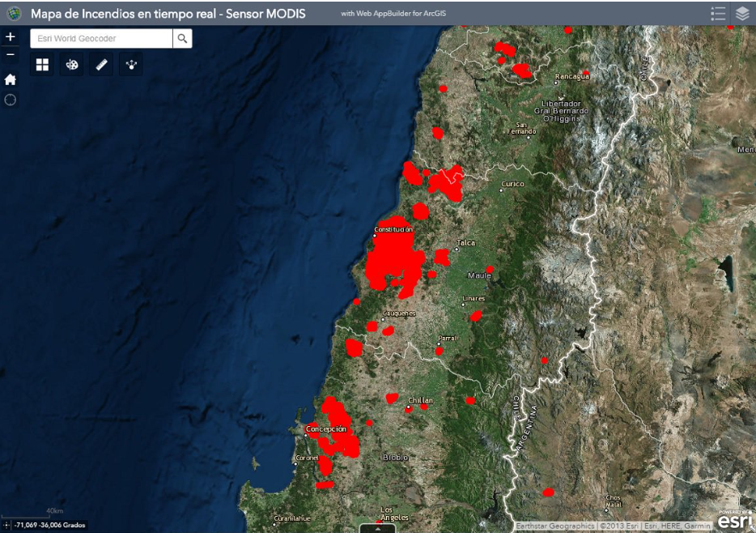Click the Zoom In plus control
Screen dimensions: 756x533
(11, 36)
